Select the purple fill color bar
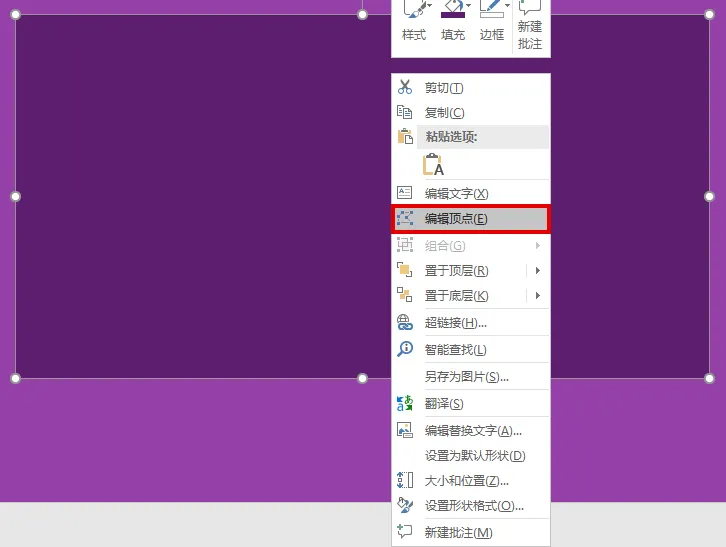 [452, 15]
